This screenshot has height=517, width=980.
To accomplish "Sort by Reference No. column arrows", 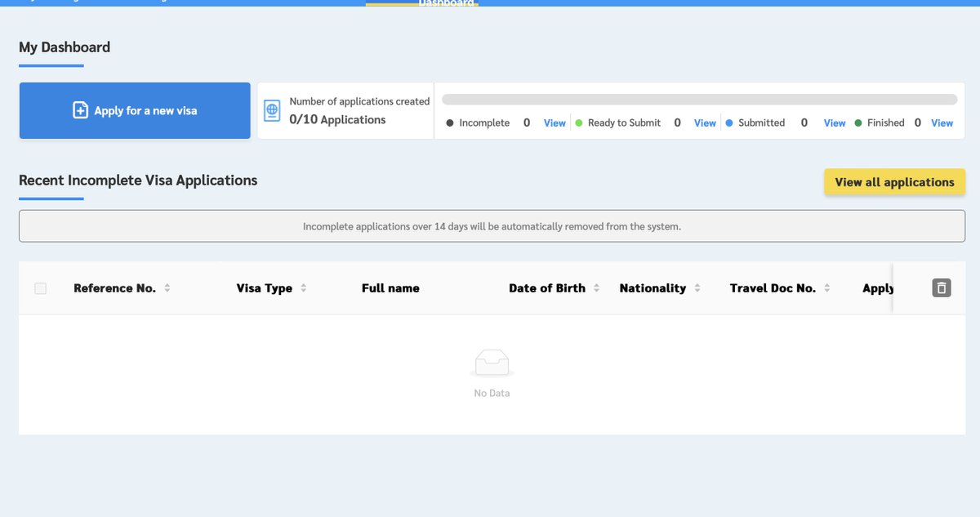I will pyautogui.click(x=167, y=288).
